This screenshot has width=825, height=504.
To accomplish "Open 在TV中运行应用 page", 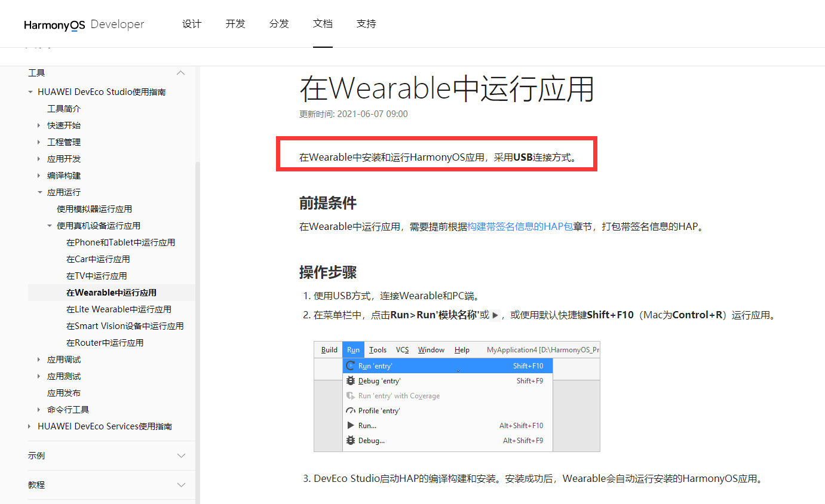I will pos(97,276).
